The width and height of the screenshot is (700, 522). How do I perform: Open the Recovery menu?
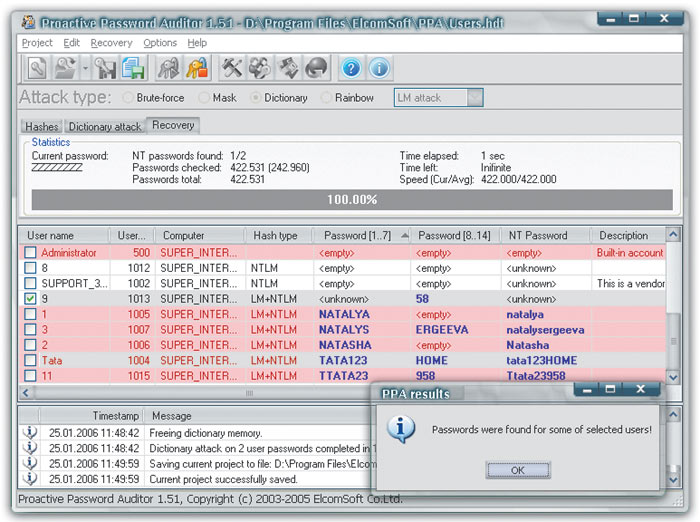pos(112,43)
